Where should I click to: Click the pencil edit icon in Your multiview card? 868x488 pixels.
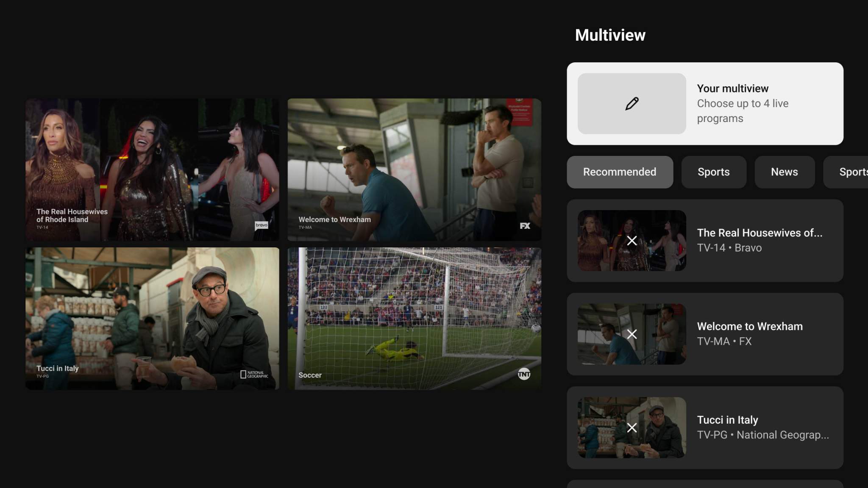[631, 103]
